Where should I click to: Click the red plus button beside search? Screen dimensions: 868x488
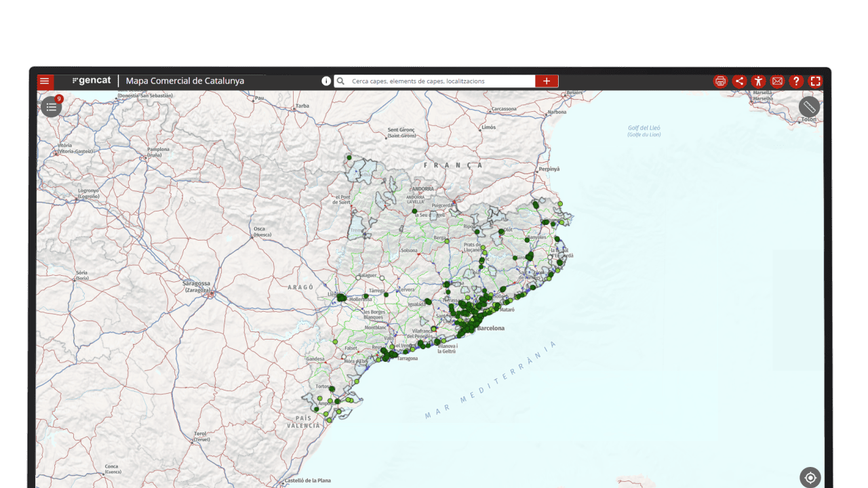tap(547, 81)
